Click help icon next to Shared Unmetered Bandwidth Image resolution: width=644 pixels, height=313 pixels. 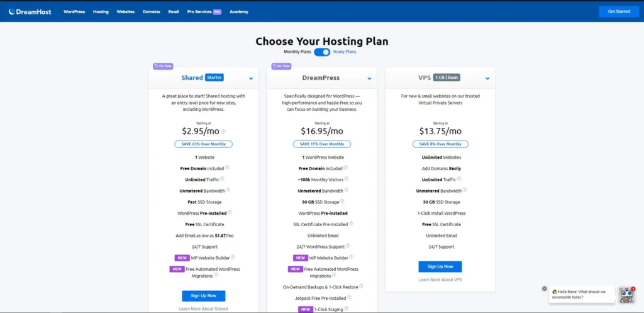click(228, 190)
